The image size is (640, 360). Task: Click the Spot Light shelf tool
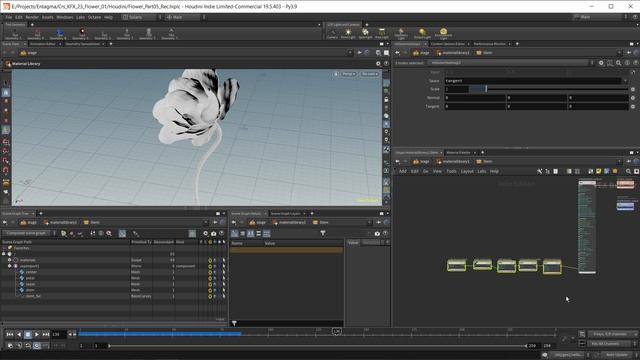point(365,33)
